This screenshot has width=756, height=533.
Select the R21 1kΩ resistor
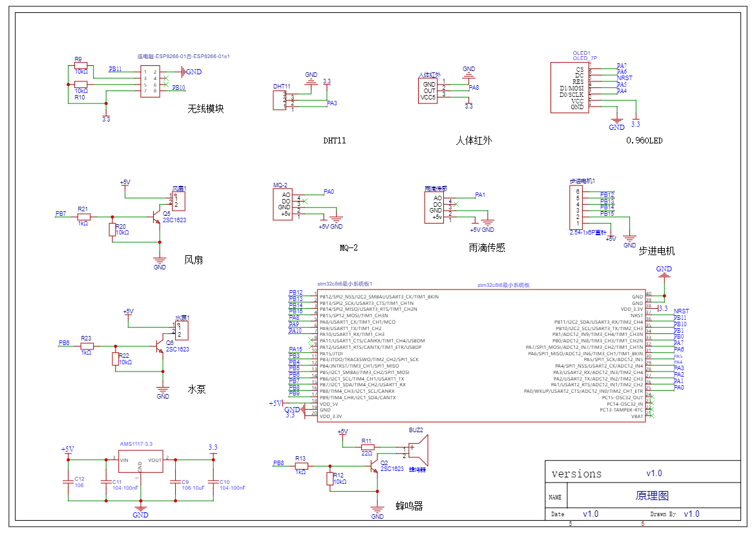pos(83,217)
